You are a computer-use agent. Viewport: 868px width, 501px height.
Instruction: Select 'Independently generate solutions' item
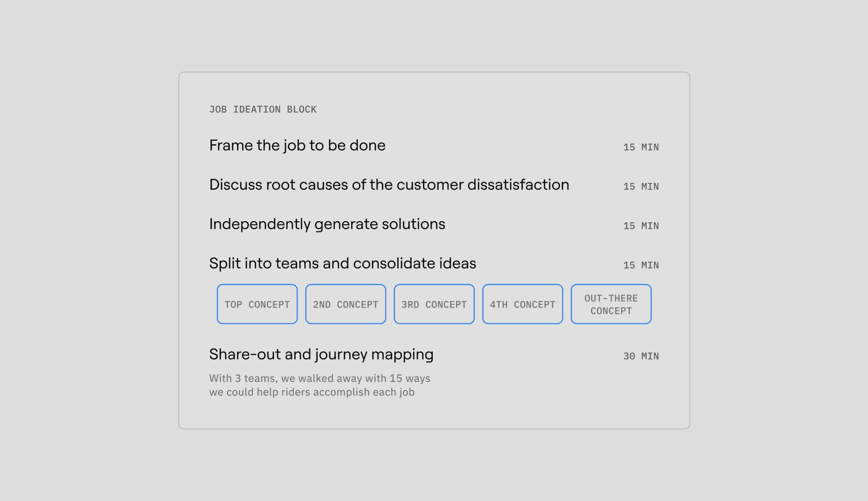click(x=327, y=224)
